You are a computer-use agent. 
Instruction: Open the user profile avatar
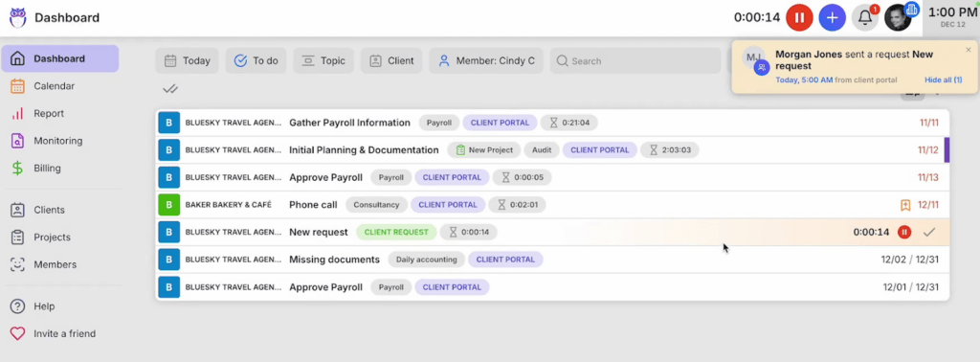click(x=898, y=17)
